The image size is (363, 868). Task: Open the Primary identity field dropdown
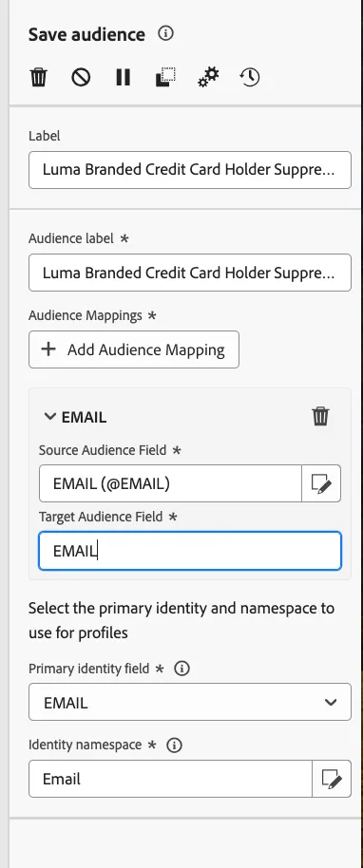190,703
